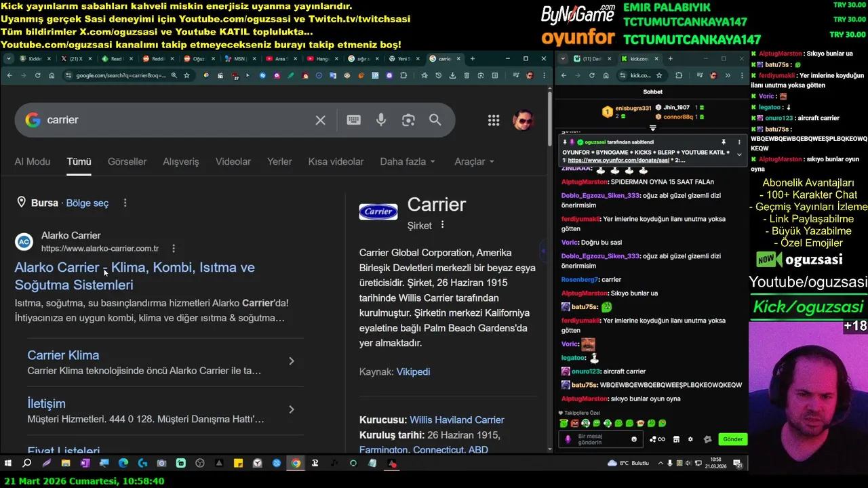Image resolution: width=868 pixels, height=488 pixels.
Task: Open Windows taskbar search
Action: [x=27, y=464]
